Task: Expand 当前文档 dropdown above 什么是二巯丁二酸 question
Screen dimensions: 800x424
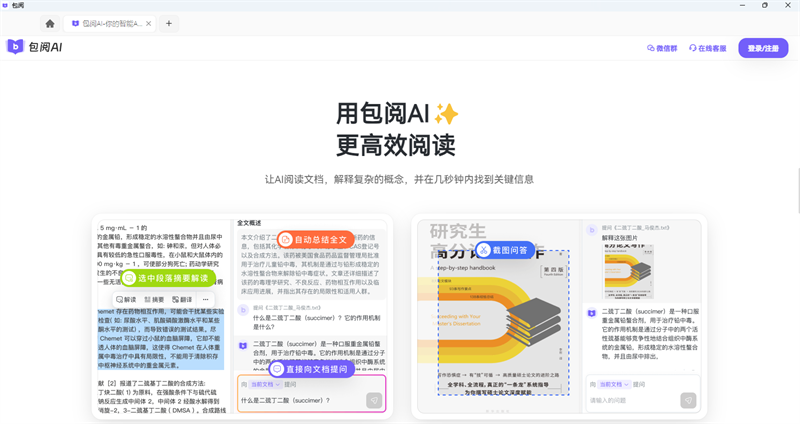Action: [265, 384]
